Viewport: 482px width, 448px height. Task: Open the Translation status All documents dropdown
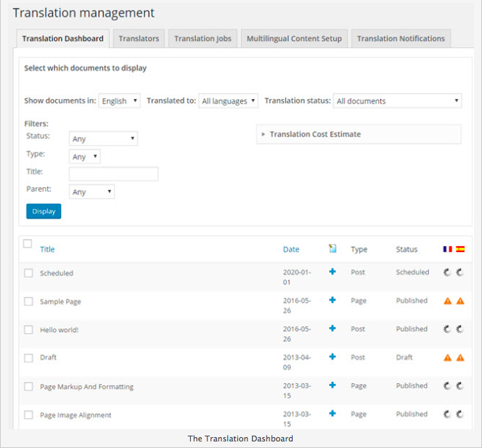pyautogui.click(x=397, y=101)
